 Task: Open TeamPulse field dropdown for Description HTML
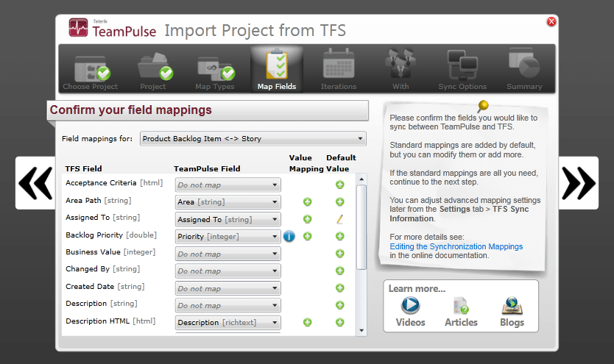228,323
